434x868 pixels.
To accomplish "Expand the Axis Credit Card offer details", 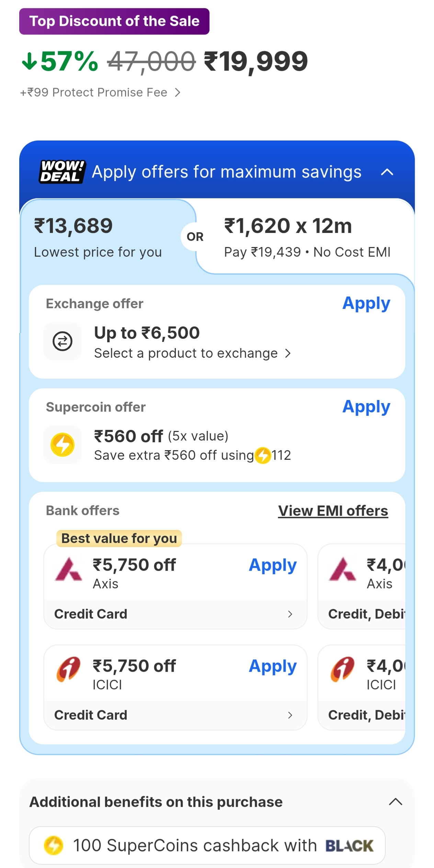I will [290, 614].
